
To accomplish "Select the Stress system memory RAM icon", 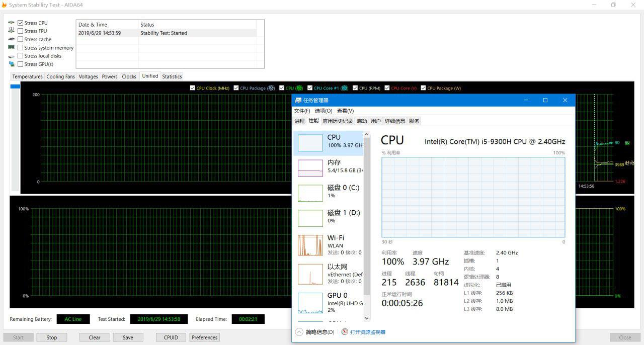I will (11, 47).
